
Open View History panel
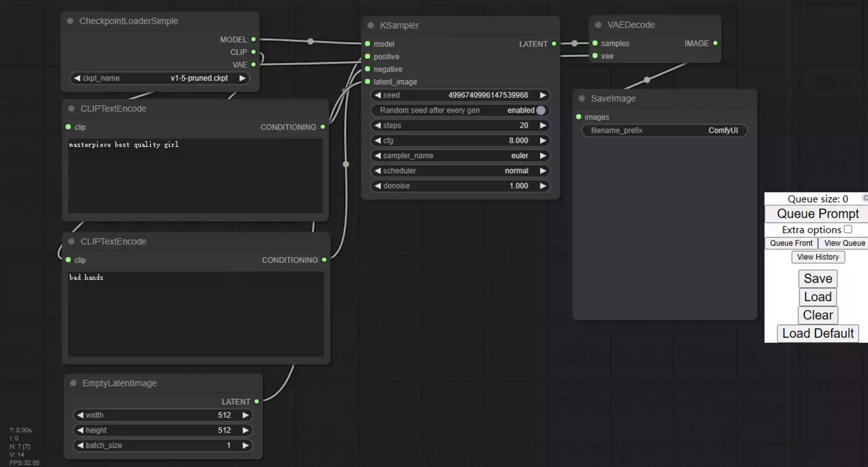click(817, 257)
